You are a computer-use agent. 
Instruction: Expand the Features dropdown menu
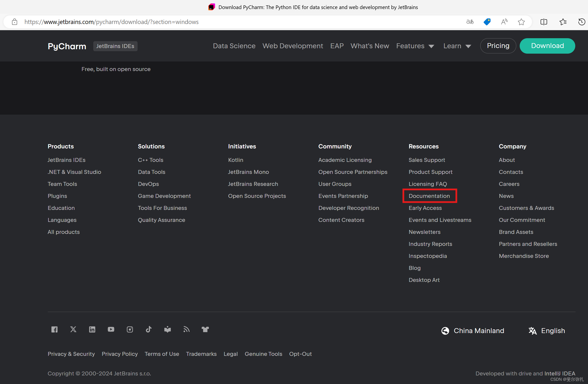415,46
